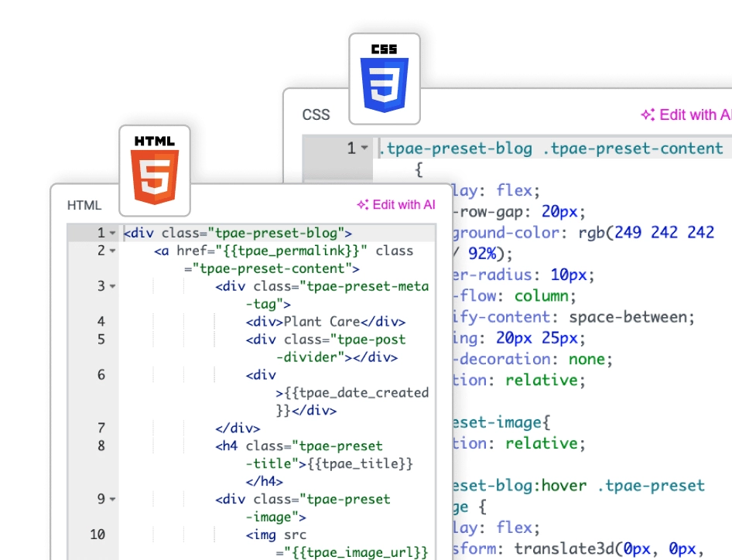
Task: Click the HTML panel title label
Action: coord(84,205)
